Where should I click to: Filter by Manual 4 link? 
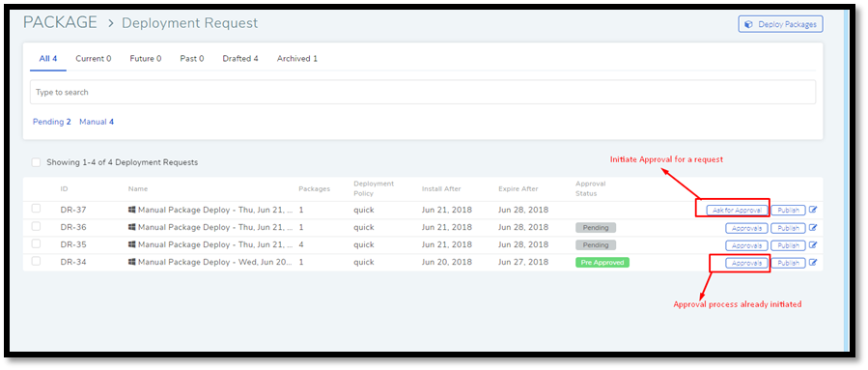[x=97, y=122]
